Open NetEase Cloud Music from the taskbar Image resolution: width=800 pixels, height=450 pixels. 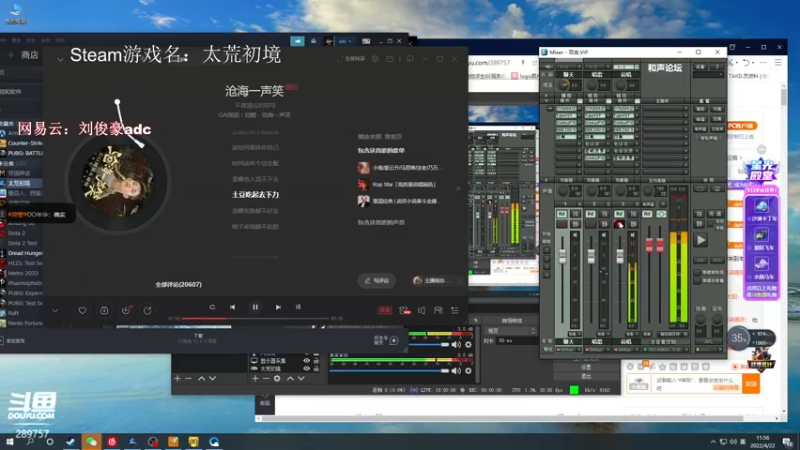point(112,441)
